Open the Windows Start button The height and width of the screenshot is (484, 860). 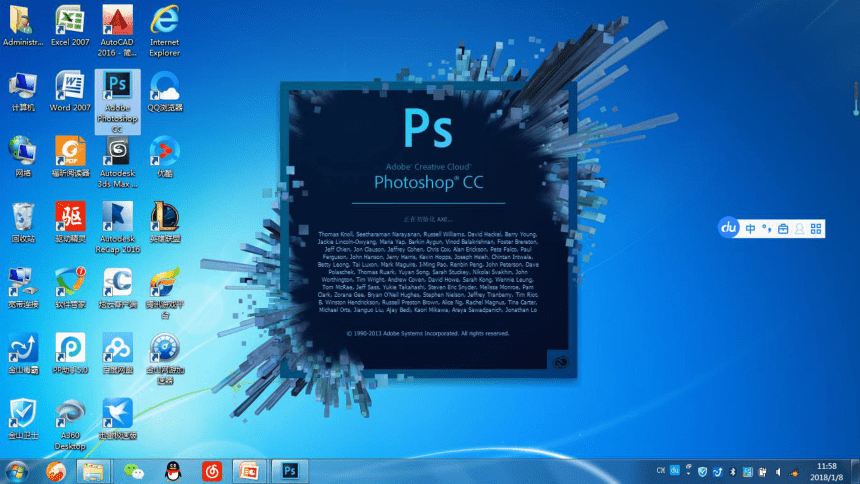click(x=17, y=471)
